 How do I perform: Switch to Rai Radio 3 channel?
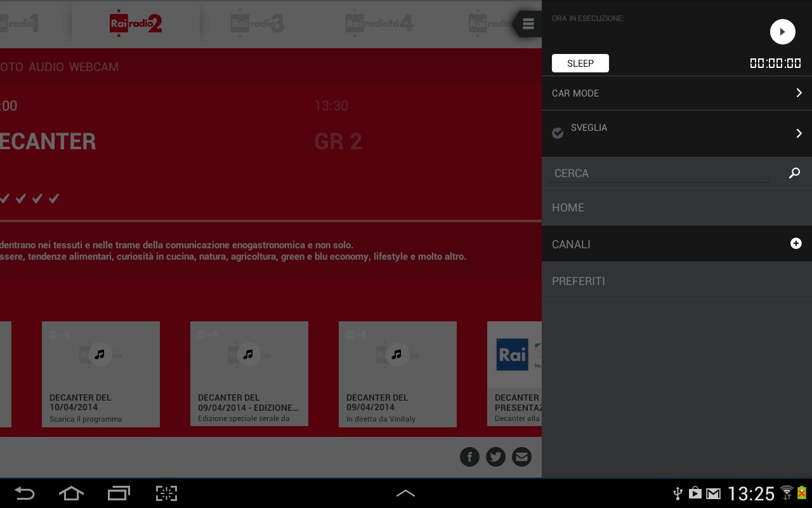257,24
